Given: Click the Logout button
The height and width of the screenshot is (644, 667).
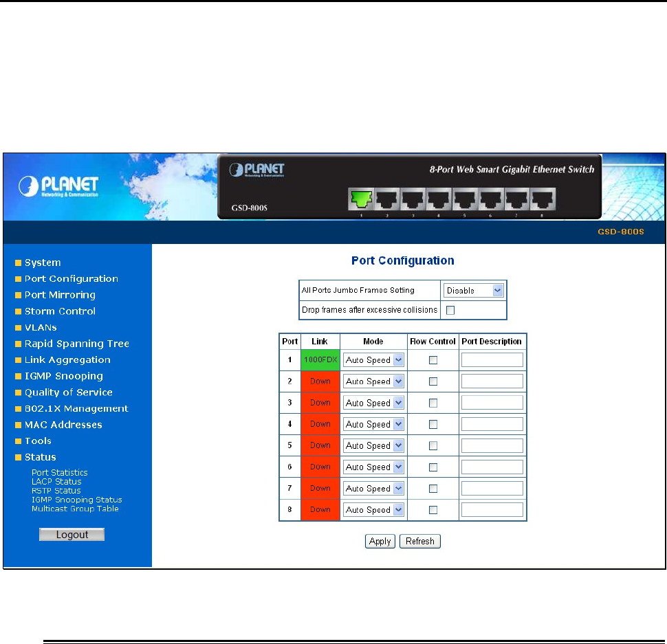Looking at the screenshot, I should (x=72, y=534).
